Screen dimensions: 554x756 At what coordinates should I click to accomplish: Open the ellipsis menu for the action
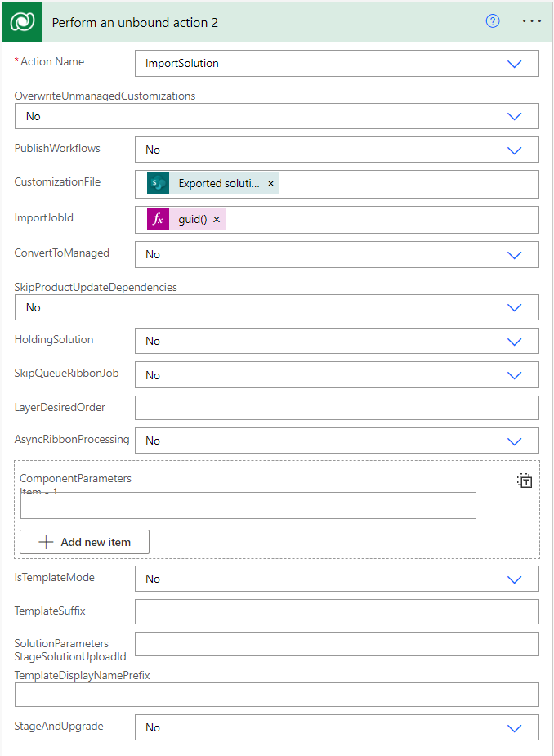point(532,22)
